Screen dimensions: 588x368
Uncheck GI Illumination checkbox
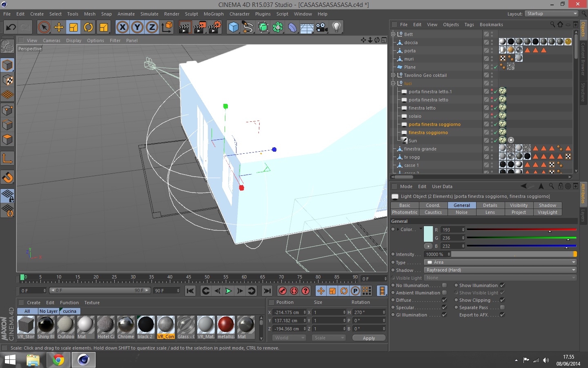[x=444, y=315]
